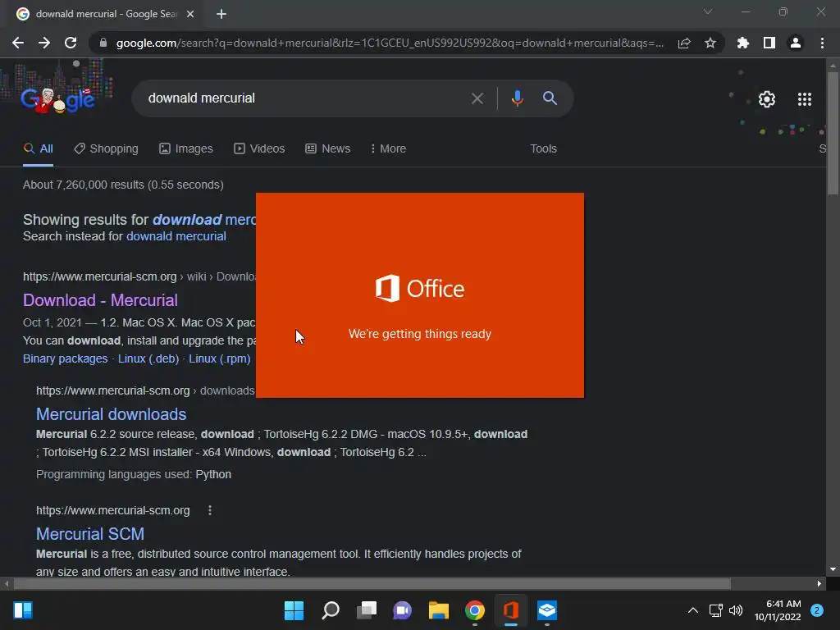The image size is (840, 630).
Task: Share this page from the address bar
Action: (684, 43)
